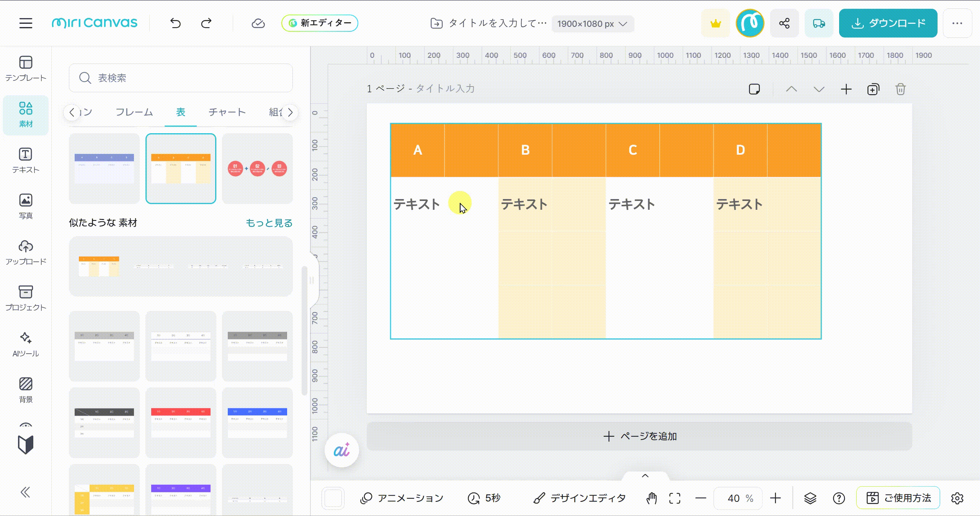Click the もっと見る link
980x516 pixels.
pyautogui.click(x=269, y=223)
